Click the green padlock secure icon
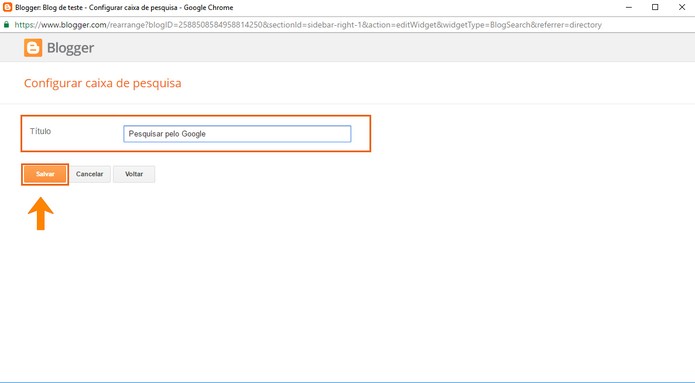 click(x=6, y=25)
